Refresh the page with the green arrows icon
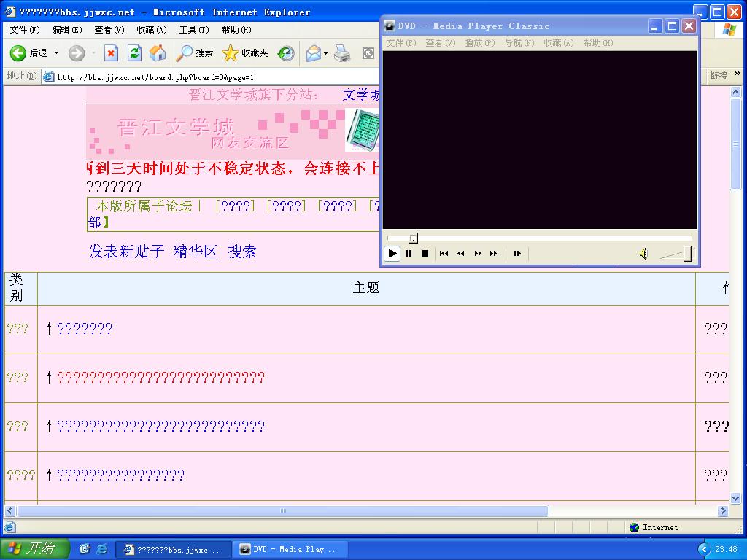The height and width of the screenshot is (560, 747). coord(135,52)
